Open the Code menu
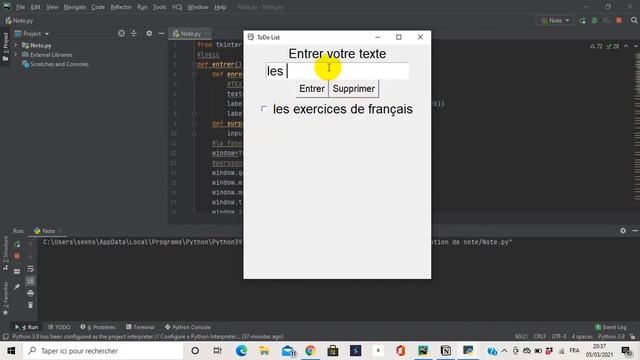The height and width of the screenshot is (360, 640). coord(98,7)
